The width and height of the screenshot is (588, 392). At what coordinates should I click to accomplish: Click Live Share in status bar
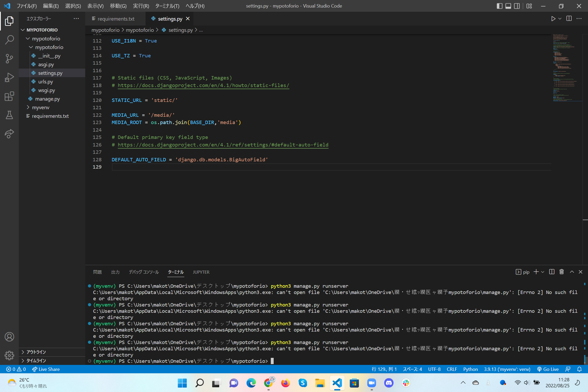pos(46,369)
